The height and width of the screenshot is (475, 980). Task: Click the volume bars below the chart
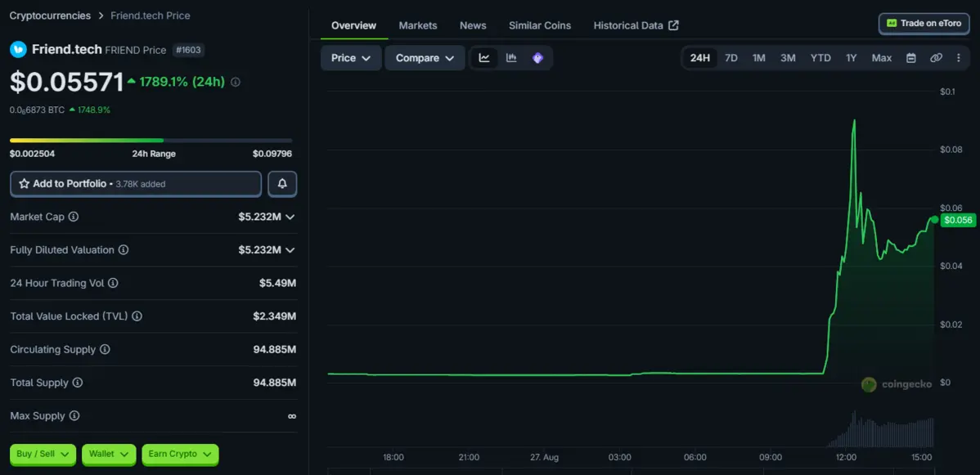click(x=881, y=430)
